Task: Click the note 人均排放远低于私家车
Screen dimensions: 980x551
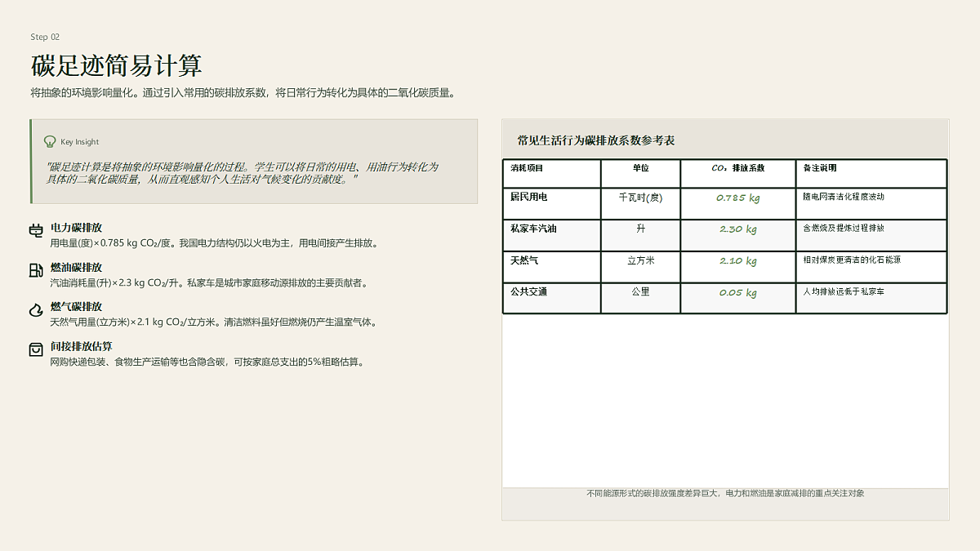Action: pyautogui.click(x=844, y=291)
